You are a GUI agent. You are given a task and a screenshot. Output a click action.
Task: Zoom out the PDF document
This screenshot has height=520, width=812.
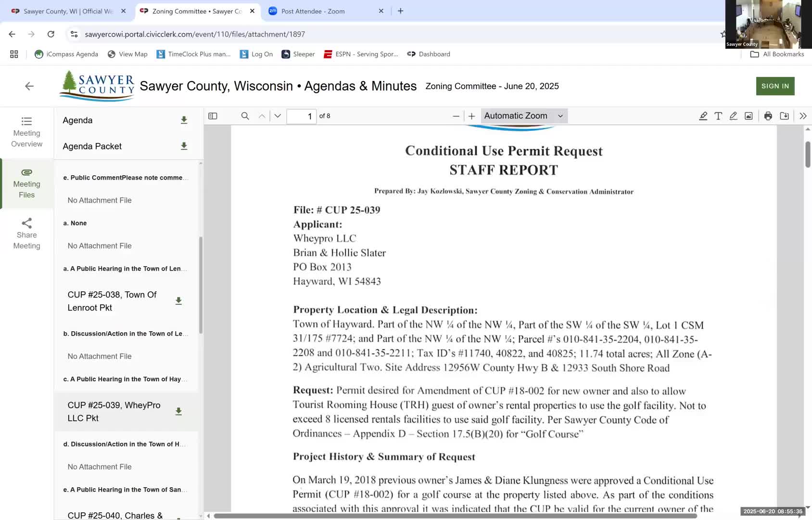456,116
